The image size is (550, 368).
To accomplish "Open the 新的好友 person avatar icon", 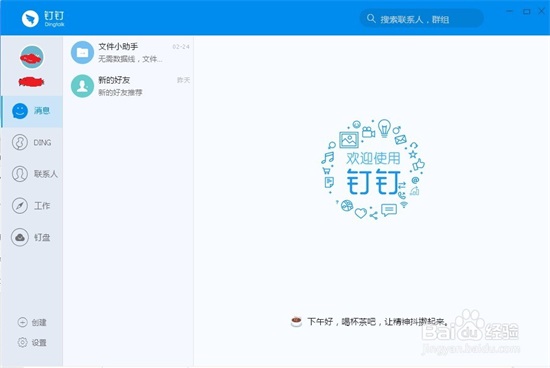I will tap(82, 86).
